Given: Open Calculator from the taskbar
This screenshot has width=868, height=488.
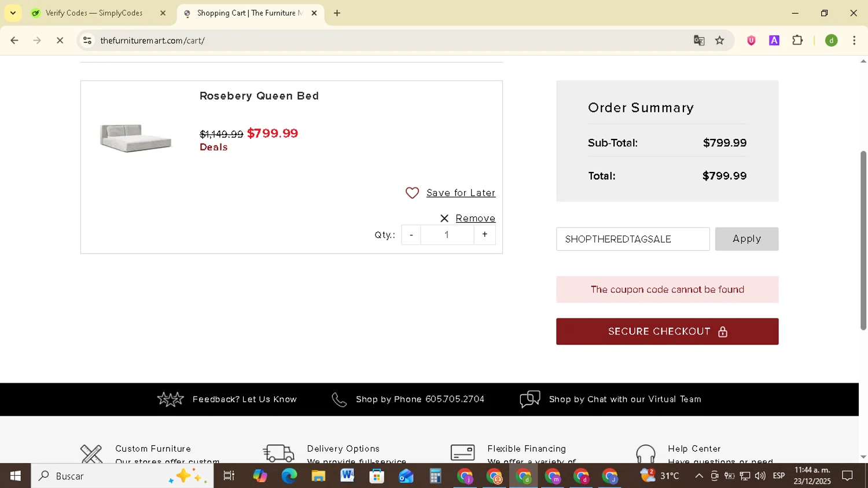Looking at the screenshot, I should [435, 476].
